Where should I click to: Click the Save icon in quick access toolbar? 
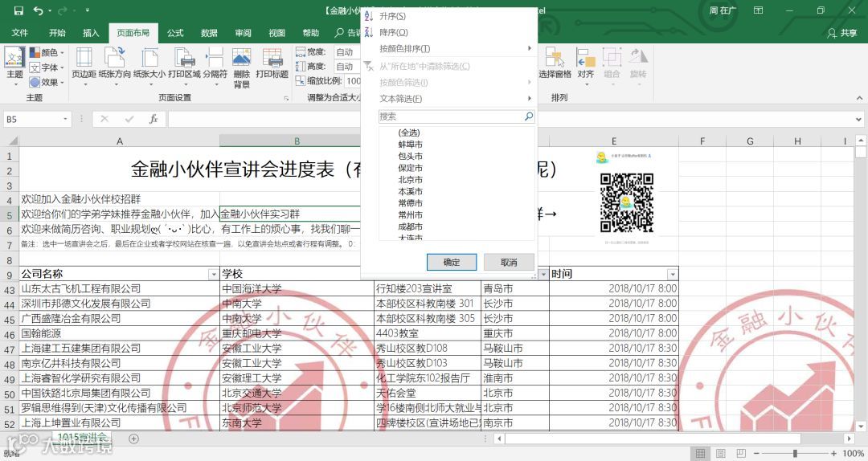[x=18, y=10]
